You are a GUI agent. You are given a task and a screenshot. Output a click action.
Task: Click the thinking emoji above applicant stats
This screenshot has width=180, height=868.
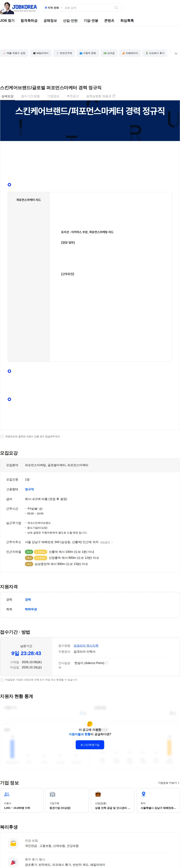point(90,723)
